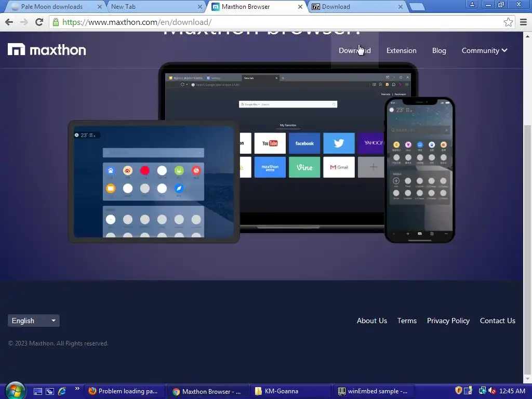Viewport: 532px width, 399px height.
Task: Click the muted volume tray icon
Action: coord(492,391)
